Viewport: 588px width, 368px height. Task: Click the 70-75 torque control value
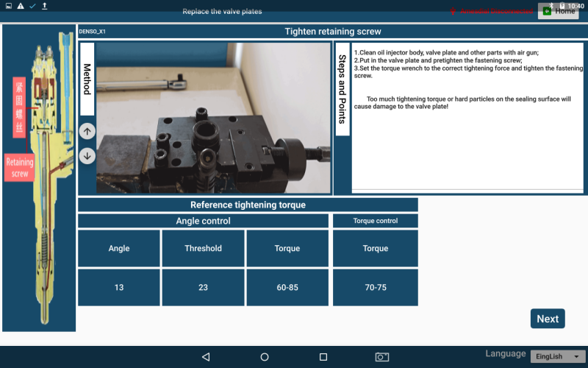click(x=376, y=288)
